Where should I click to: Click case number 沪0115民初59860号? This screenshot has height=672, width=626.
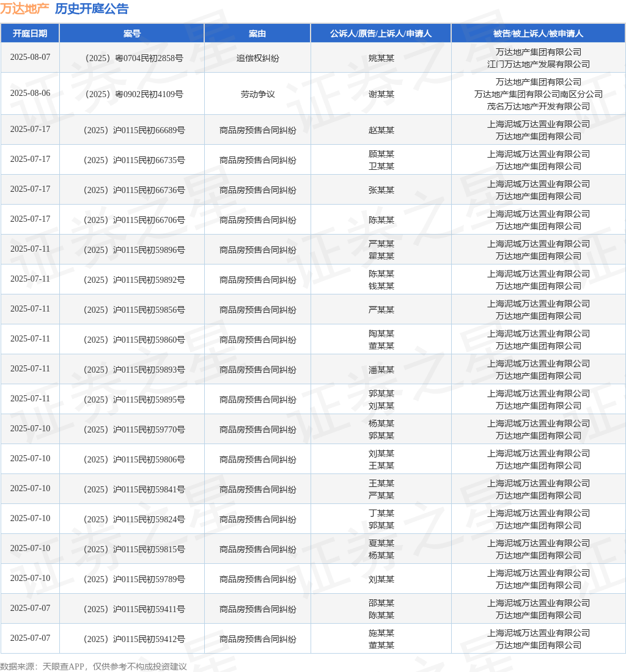(x=134, y=340)
